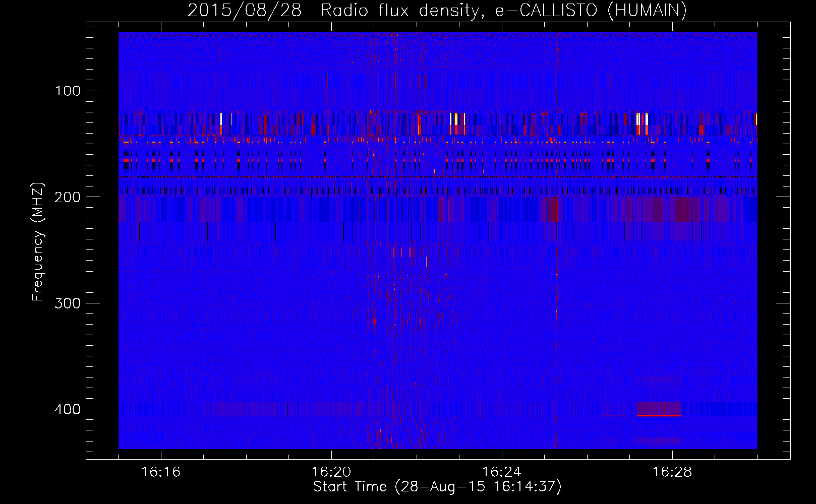
Task: Click the 16:24 time tick label
Action: click(502, 472)
